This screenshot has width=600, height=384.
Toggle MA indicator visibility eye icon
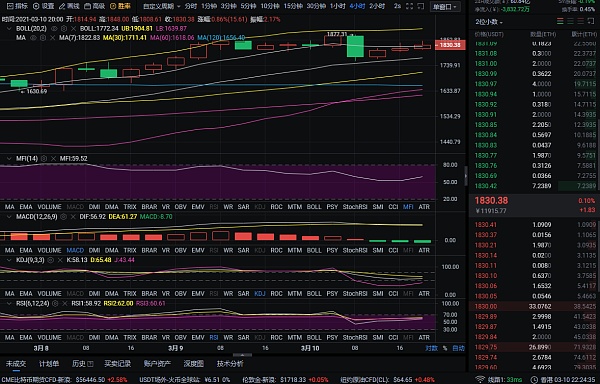coord(33,37)
